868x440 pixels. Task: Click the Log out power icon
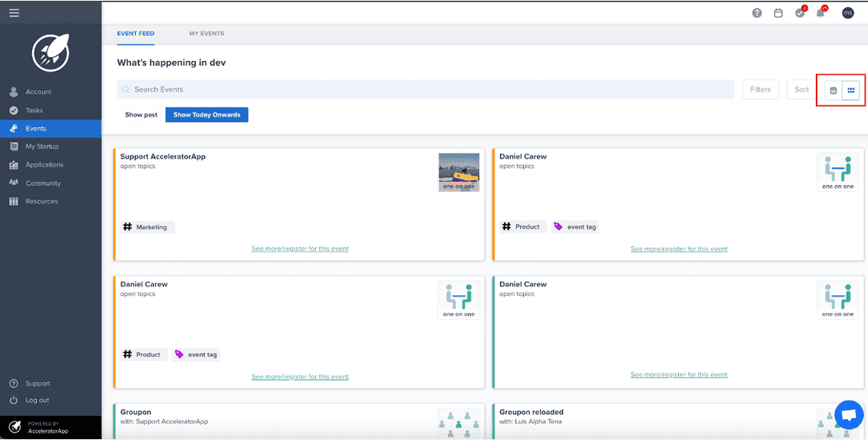click(14, 400)
